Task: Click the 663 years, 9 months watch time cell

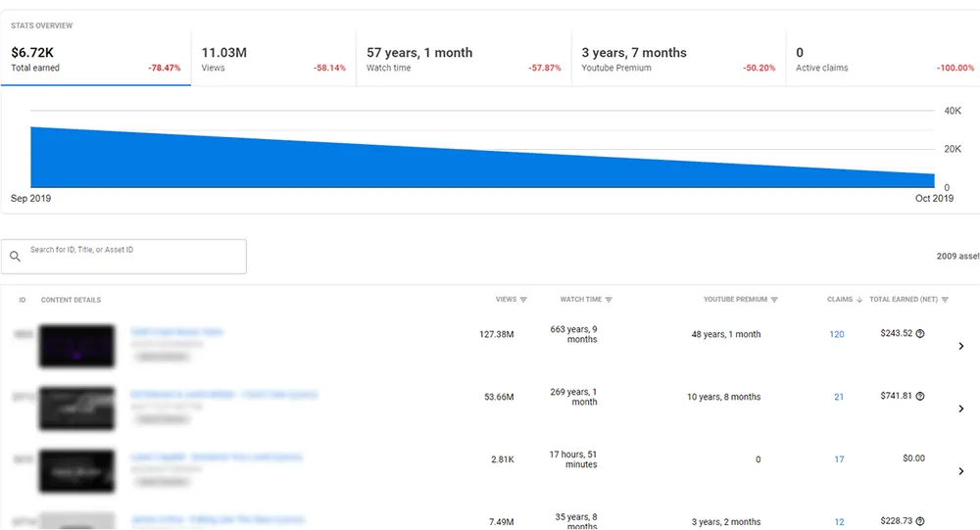Action: click(573, 334)
